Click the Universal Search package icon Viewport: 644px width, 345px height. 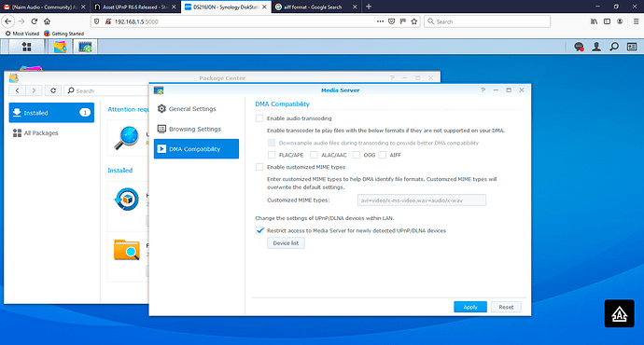tap(127, 138)
